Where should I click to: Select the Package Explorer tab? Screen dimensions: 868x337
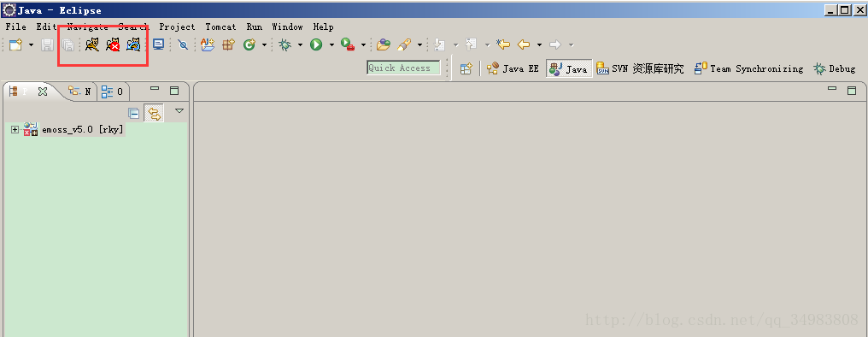pyautogui.click(x=18, y=92)
